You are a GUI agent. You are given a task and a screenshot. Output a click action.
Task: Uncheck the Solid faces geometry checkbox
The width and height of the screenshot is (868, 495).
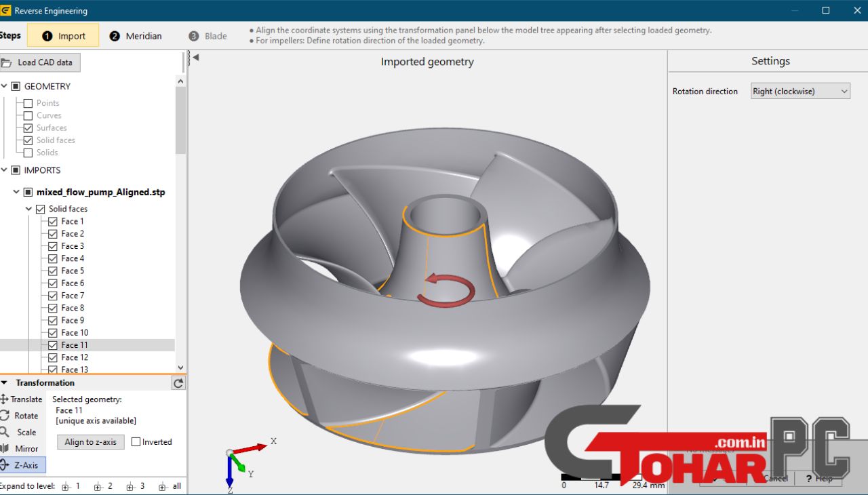pos(28,140)
